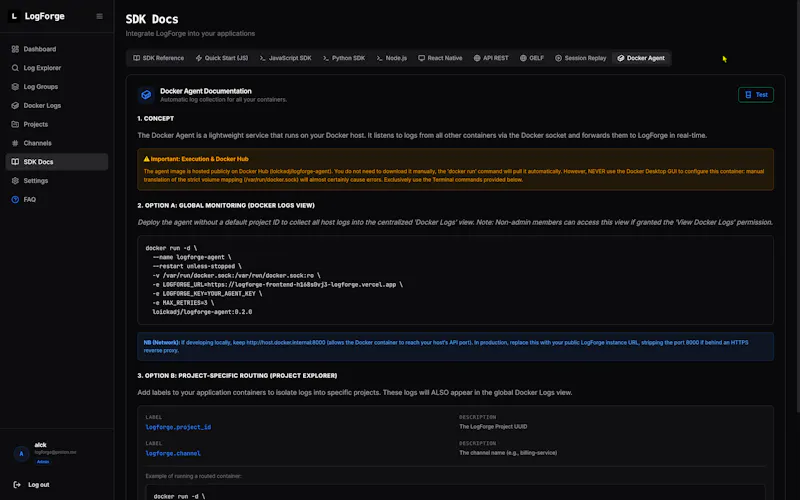The height and width of the screenshot is (500, 800).
Task: Open the Projects section
Action: pos(57,124)
